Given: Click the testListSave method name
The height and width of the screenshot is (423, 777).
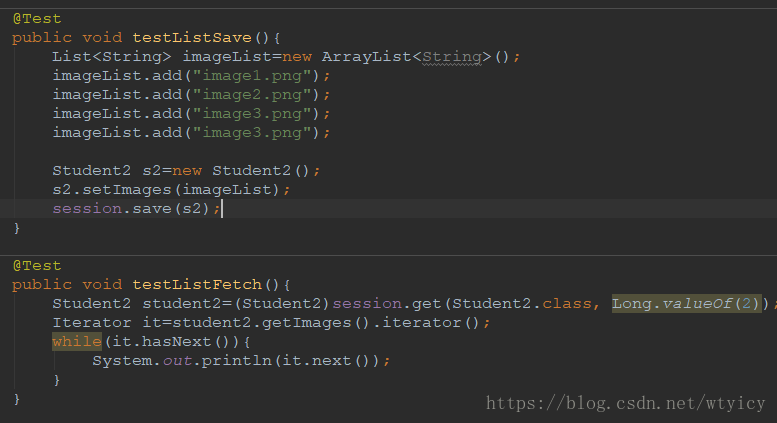Looking at the screenshot, I should [x=192, y=38].
